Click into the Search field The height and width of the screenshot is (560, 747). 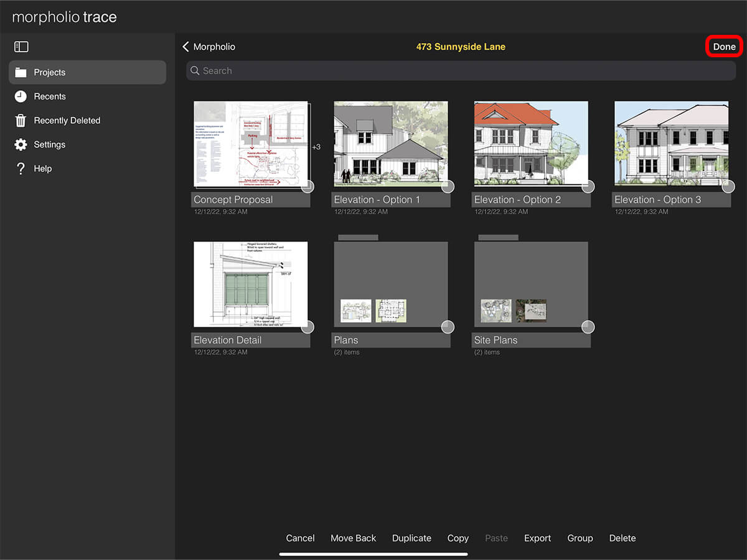[461, 71]
